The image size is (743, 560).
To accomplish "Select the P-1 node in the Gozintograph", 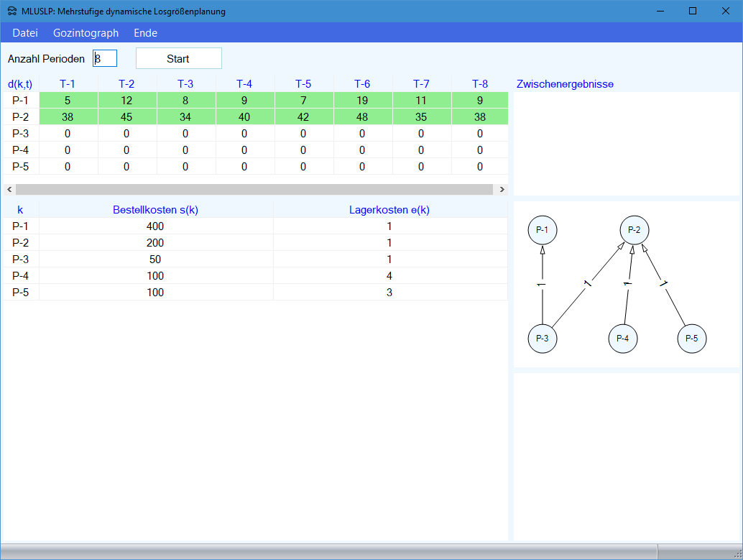I will (x=543, y=230).
